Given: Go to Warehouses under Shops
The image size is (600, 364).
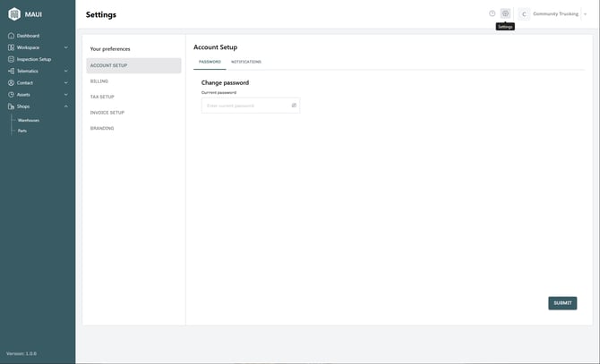Looking at the screenshot, I should click(x=29, y=120).
